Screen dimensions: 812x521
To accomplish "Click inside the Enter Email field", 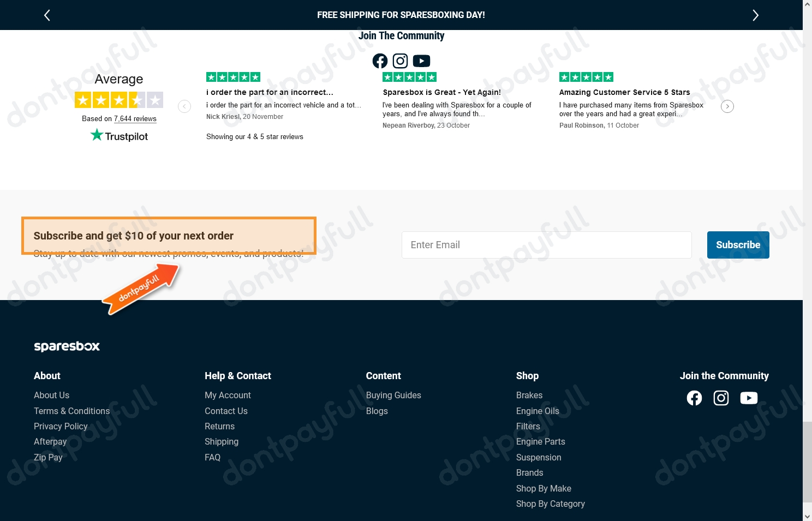I will pyautogui.click(x=546, y=244).
